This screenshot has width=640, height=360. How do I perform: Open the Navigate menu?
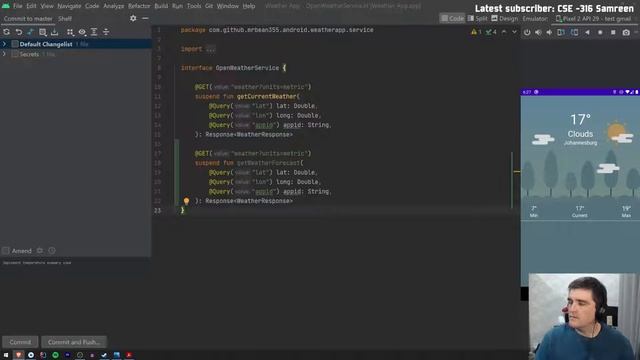(69, 6)
